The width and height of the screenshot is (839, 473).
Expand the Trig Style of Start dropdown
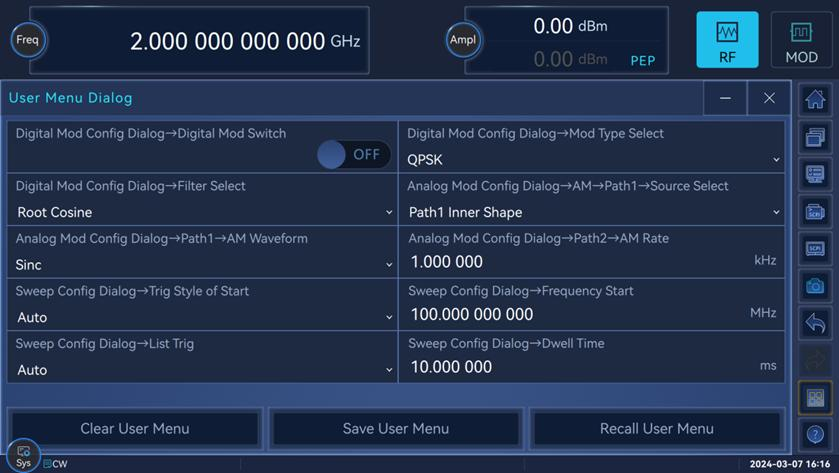[x=203, y=317]
